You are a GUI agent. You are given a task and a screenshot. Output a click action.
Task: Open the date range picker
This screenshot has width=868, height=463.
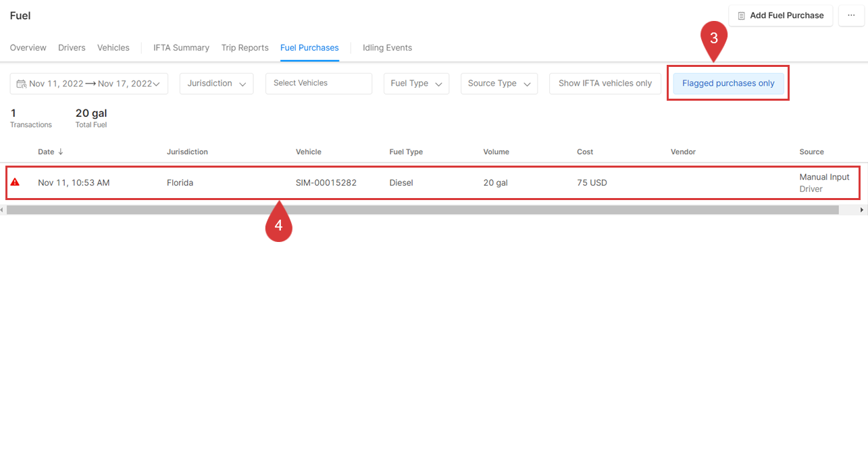[91, 84]
